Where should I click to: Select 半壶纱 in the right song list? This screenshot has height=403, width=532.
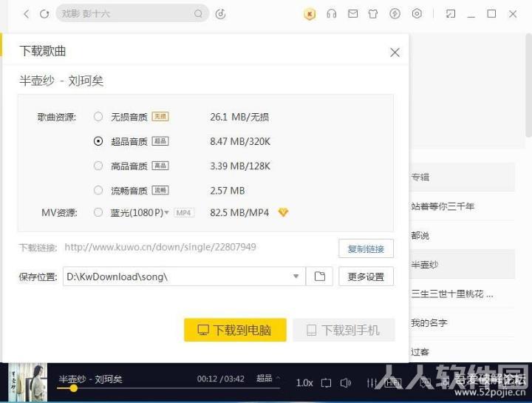(x=462, y=264)
